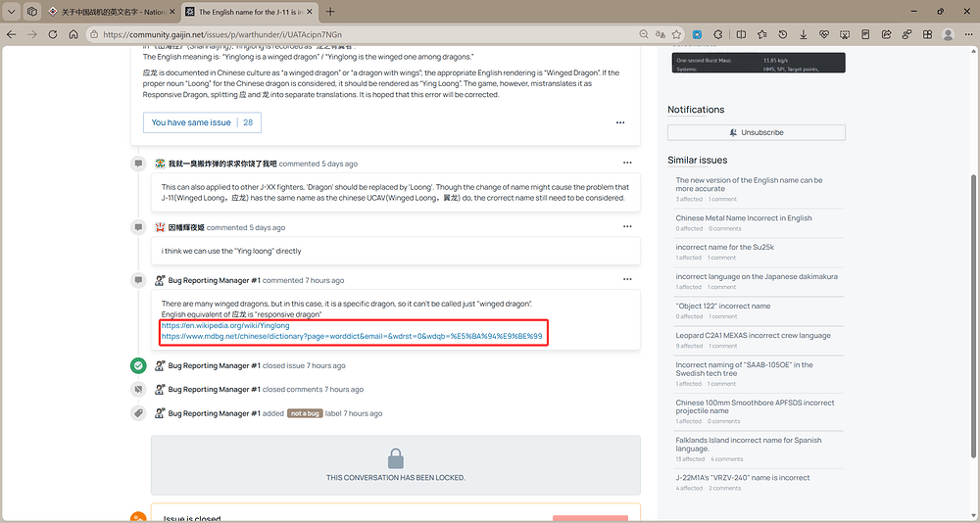Go to the browser home page
The width and height of the screenshot is (980, 523).
[x=73, y=34]
